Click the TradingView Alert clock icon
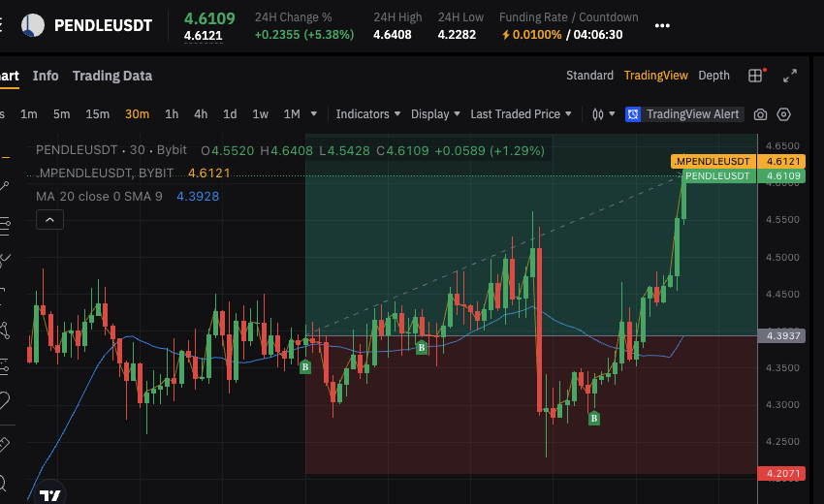824x504 pixels. point(633,114)
